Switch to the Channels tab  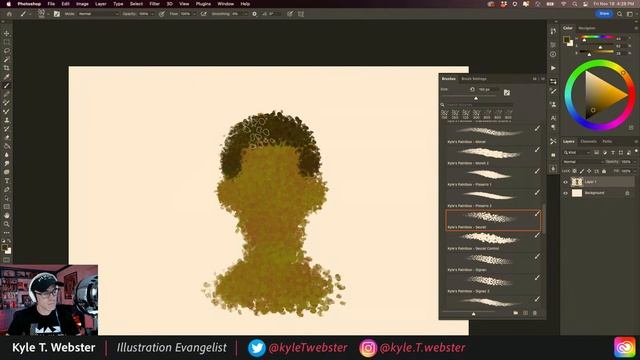pos(589,142)
